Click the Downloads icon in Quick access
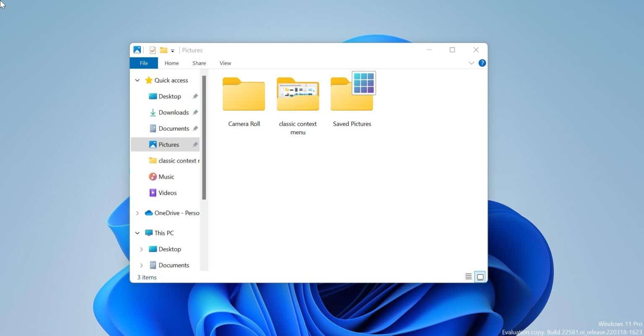Image resolution: width=644 pixels, height=336 pixels. pyautogui.click(x=153, y=112)
